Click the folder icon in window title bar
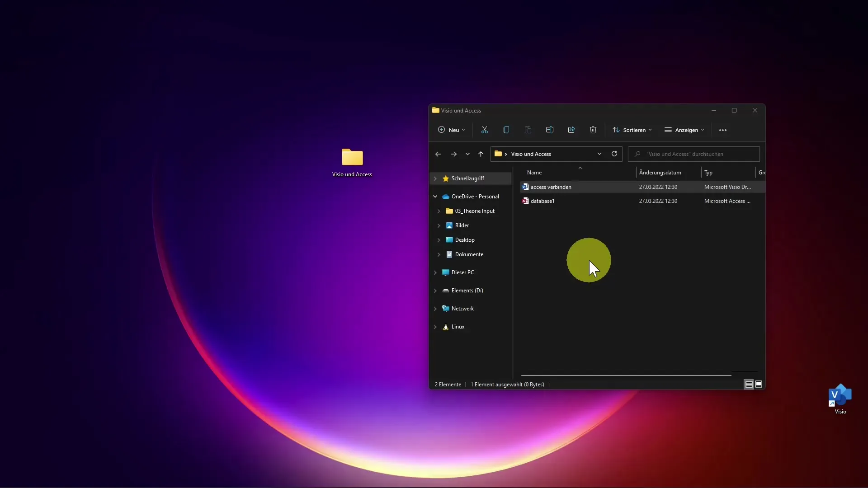Image resolution: width=868 pixels, height=488 pixels. (435, 110)
